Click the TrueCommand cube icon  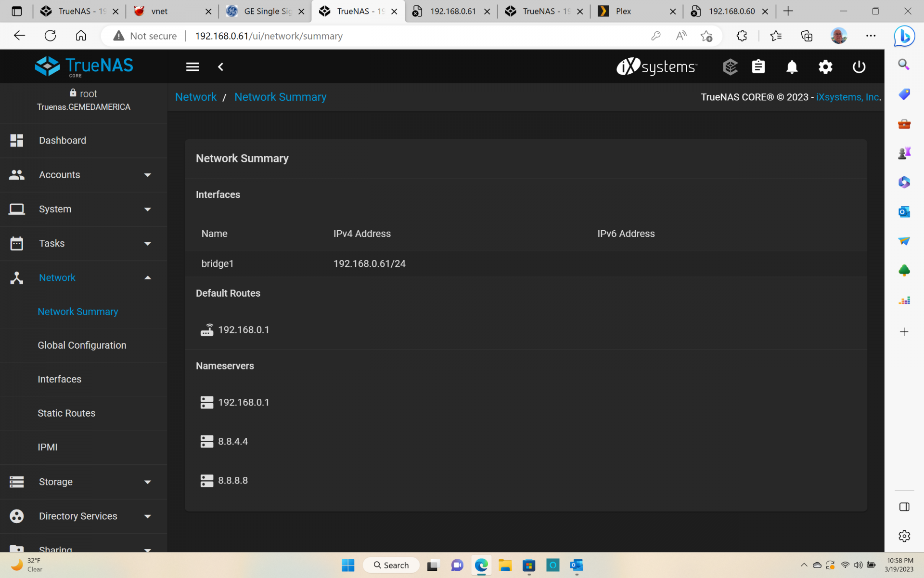tap(730, 67)
